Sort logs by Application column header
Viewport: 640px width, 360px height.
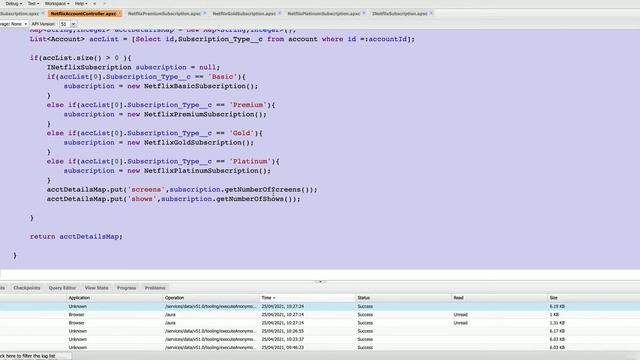[114, 298]
